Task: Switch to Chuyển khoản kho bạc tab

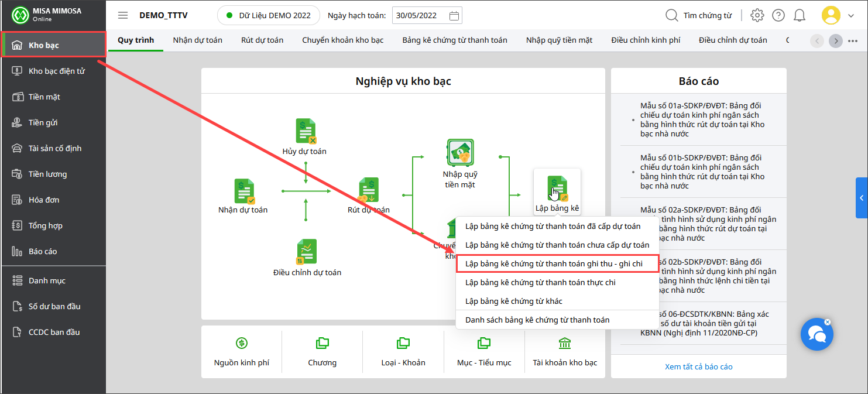Action: point(343,40)
